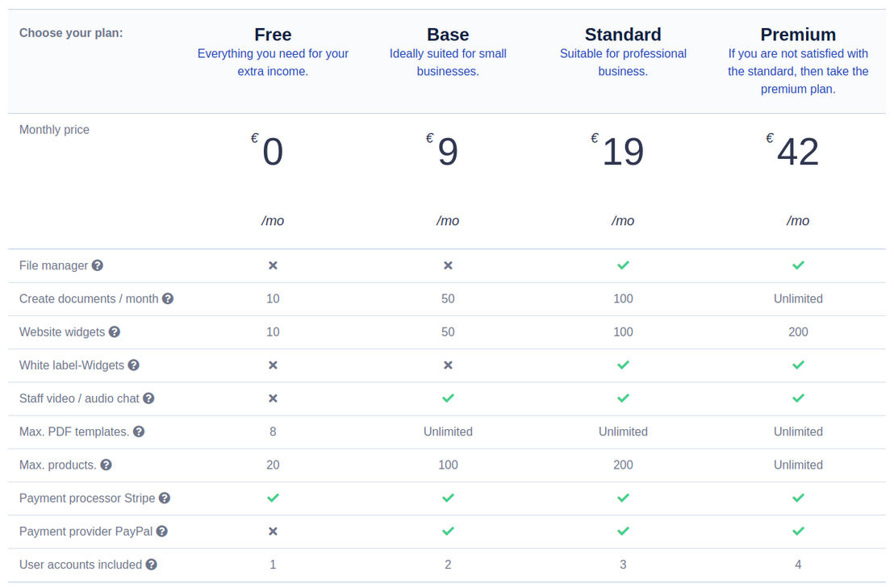Click the 'White label-Widgets' row label
Screen dimensions: 894x588
point(72,365)
